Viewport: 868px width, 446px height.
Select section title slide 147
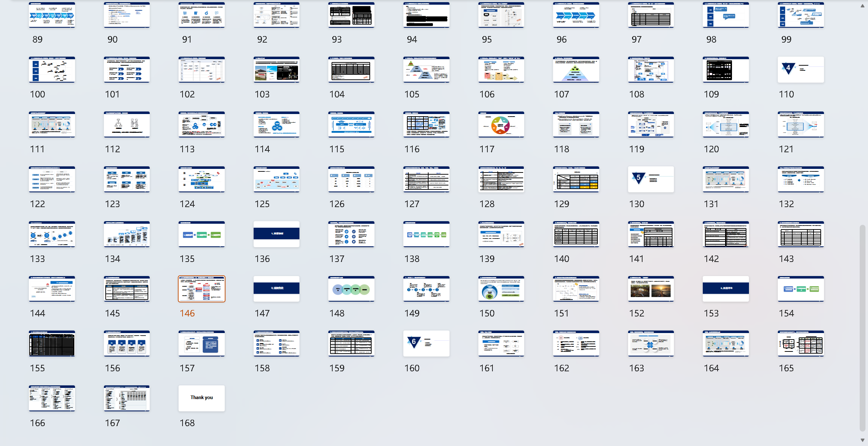click(x=276, y=289)
